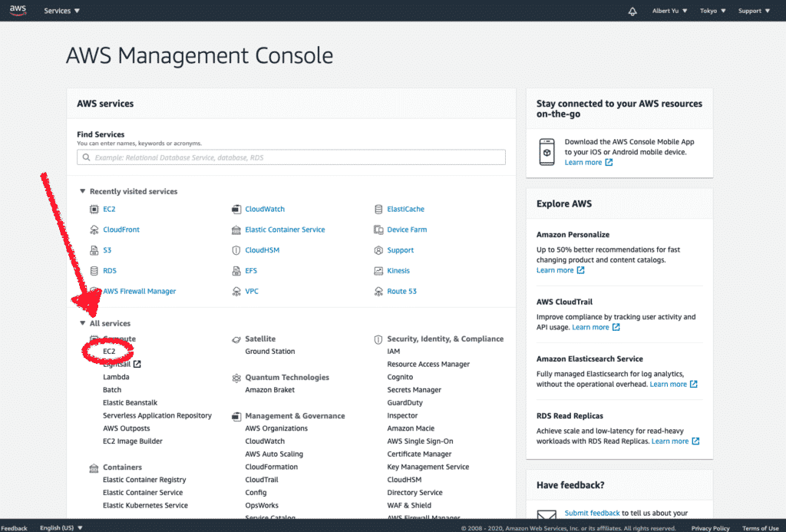Click the CloudWatch icon in recently visited

tap(236, 209)
